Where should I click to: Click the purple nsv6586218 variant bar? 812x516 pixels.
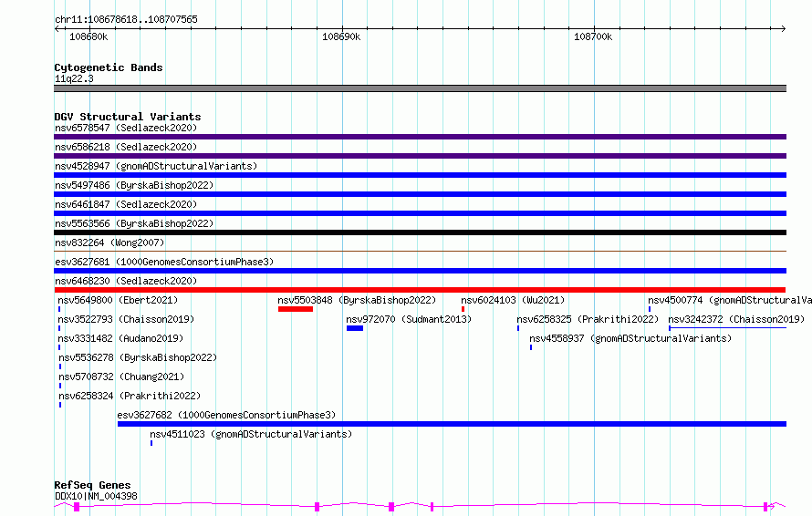click(x=420, y=156)
